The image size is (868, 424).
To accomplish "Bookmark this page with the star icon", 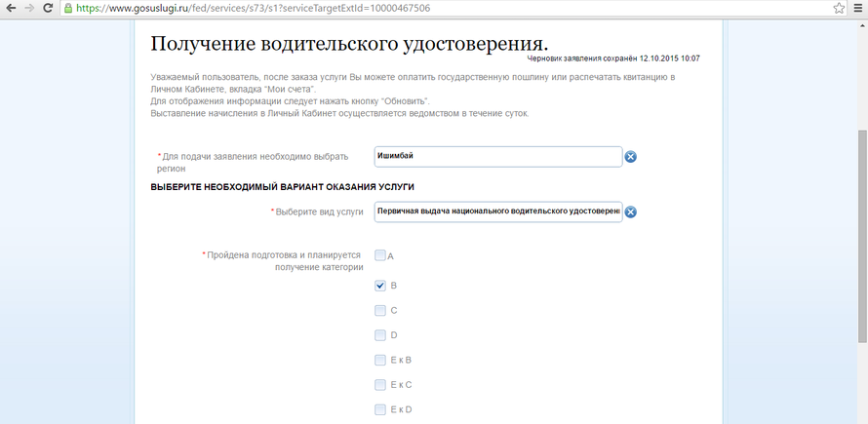I will pos(838,8).
